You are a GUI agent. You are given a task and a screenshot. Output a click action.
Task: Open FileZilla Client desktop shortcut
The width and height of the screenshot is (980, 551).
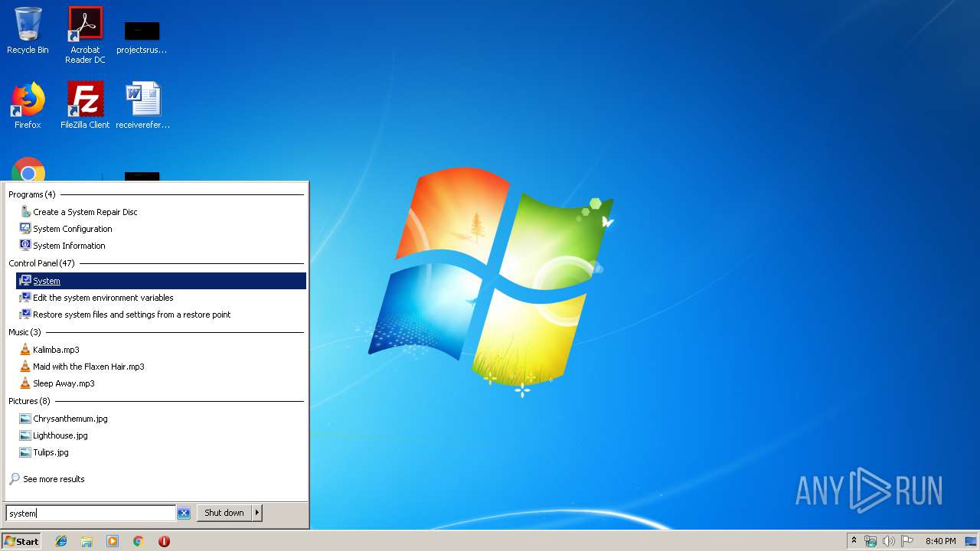(85, 105)
